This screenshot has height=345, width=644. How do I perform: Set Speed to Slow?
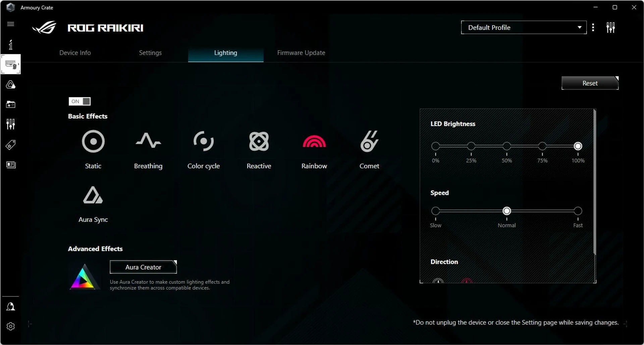pos(435,211)
